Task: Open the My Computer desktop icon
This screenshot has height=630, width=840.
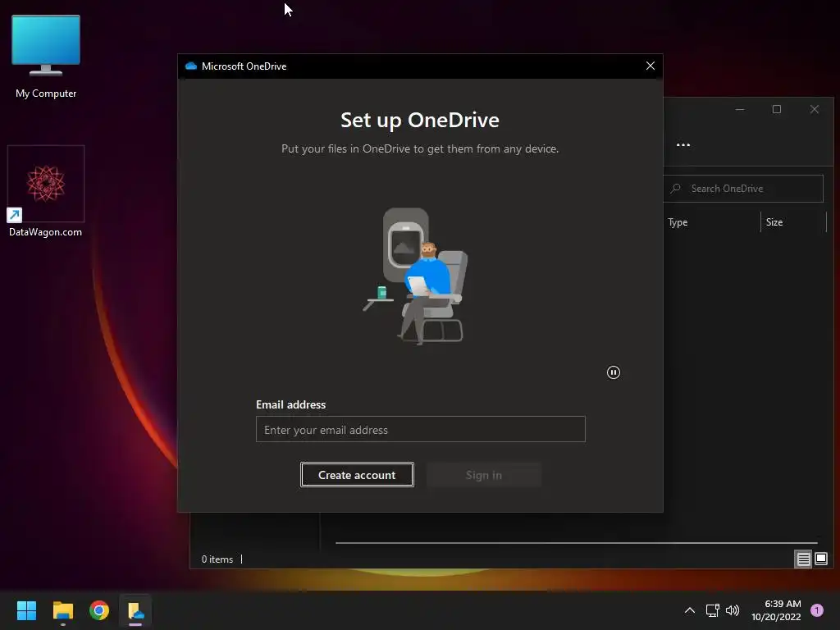Action: pos(46,57)
